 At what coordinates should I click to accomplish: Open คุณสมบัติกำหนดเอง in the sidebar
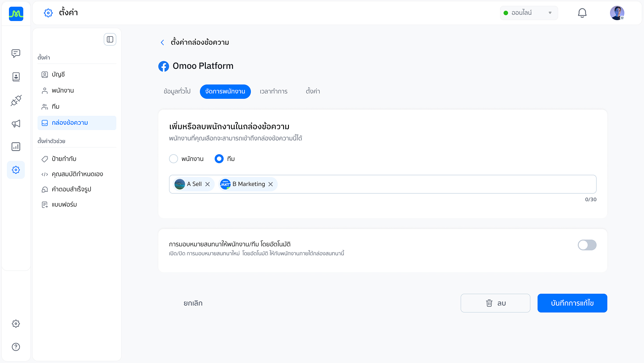pyautogui.click(x=77, y=174)
